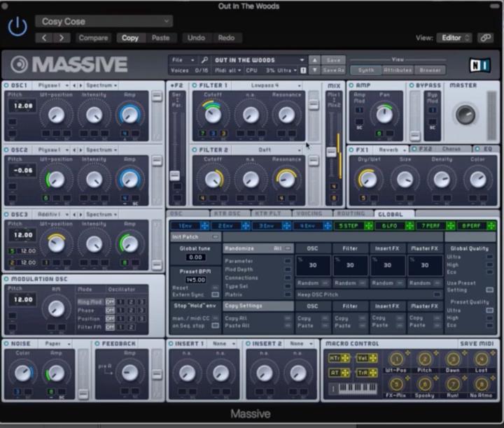504x428 pixels.
Task: Click the link chain icon near Editor
Action: click(485, 38)
